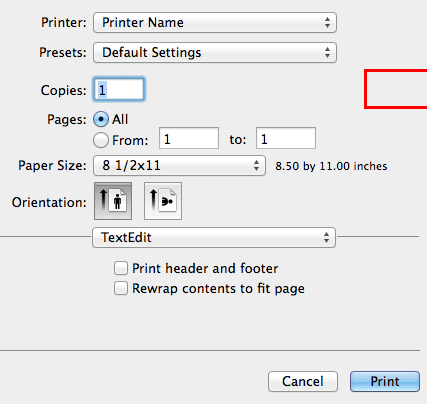Click the Paper Size popup arrows

click(x=256, y=165)
